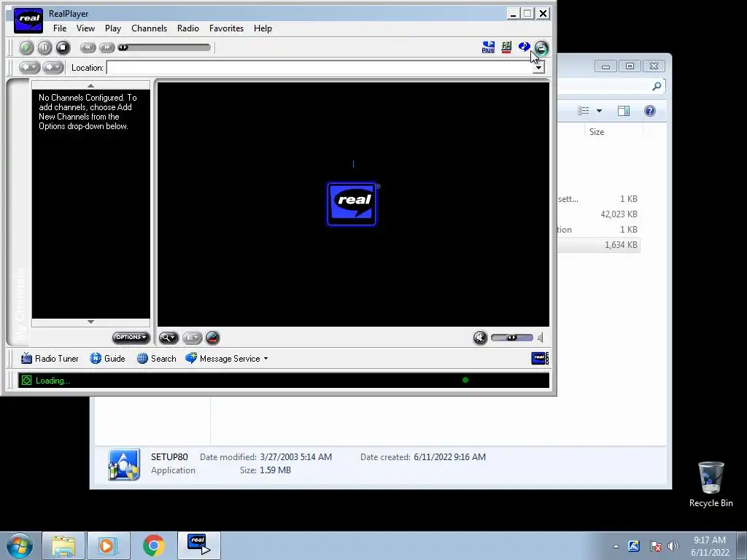Click the green Loading status icon
The image size is (747, 560).
coord(27,381)
